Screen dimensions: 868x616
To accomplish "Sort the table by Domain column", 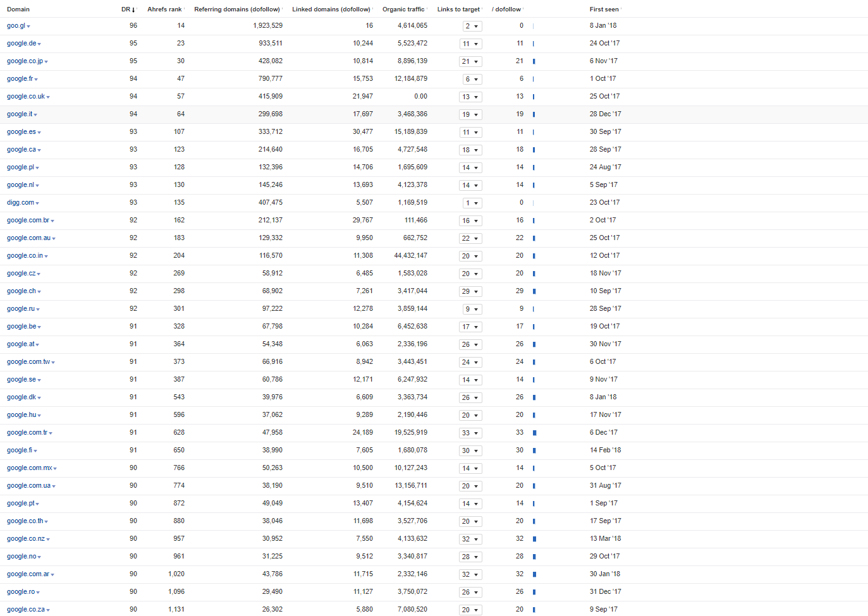I will (x=18, y=9).
